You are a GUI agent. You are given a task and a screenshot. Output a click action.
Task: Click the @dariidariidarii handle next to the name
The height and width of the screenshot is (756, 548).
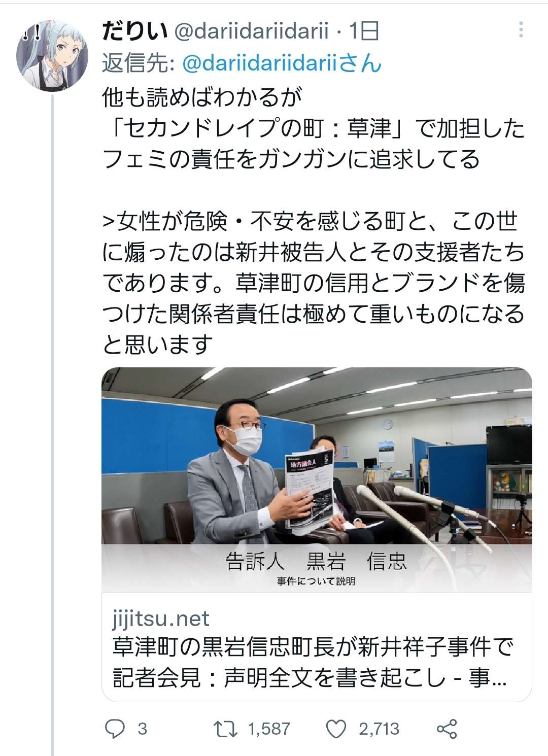click(x=251, y=31)
